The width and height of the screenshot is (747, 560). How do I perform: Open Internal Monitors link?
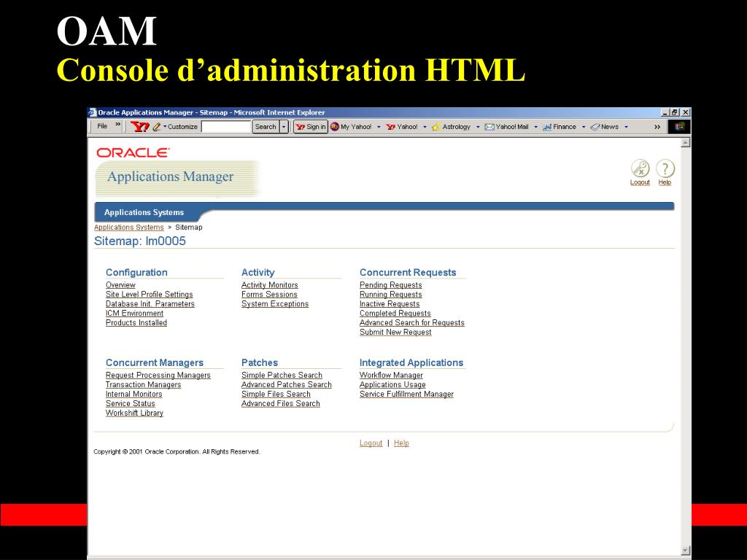(134, 394)
